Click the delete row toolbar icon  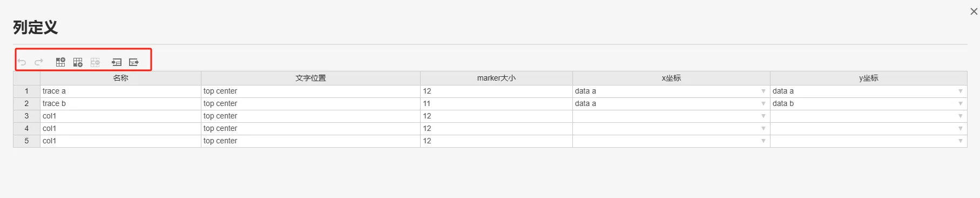(96, 62)
